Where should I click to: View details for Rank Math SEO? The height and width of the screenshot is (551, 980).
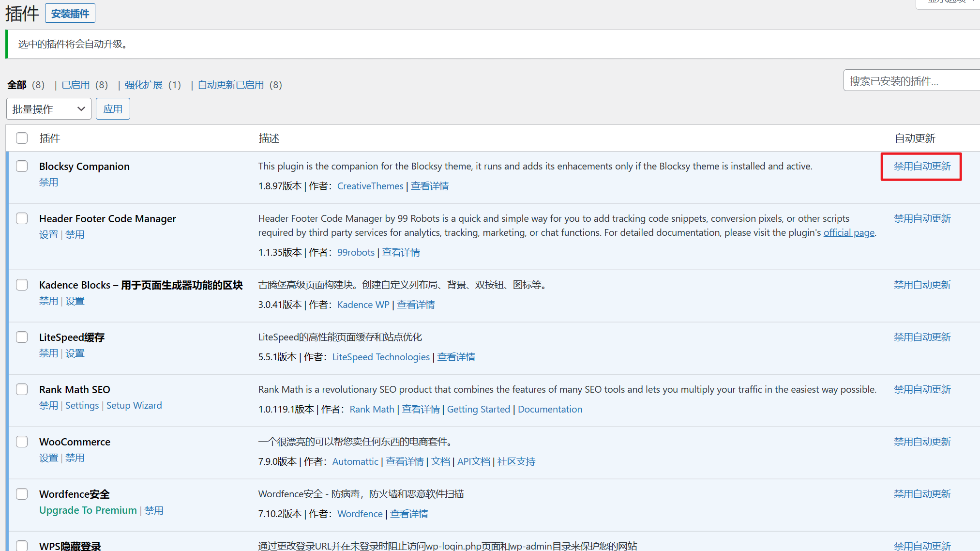(421, 409)
